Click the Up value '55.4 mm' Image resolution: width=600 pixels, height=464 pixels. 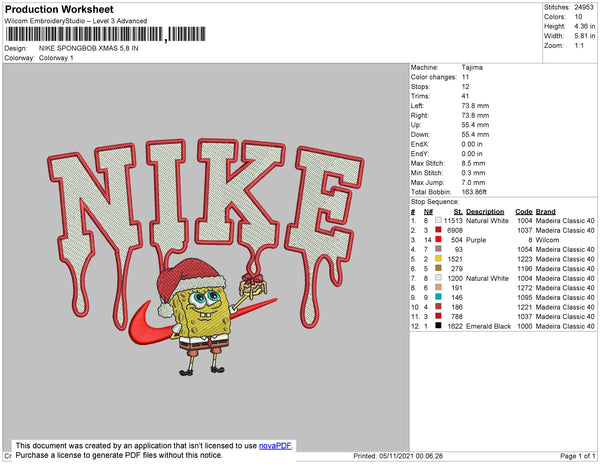tap(475, 125)
